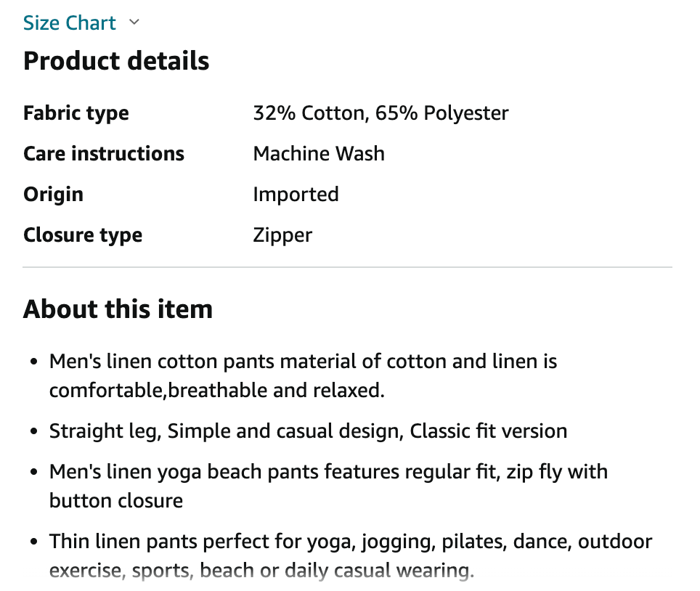Click the 'button closure' text line
Viewport: 700px width, 591px height.
point(116,500)
